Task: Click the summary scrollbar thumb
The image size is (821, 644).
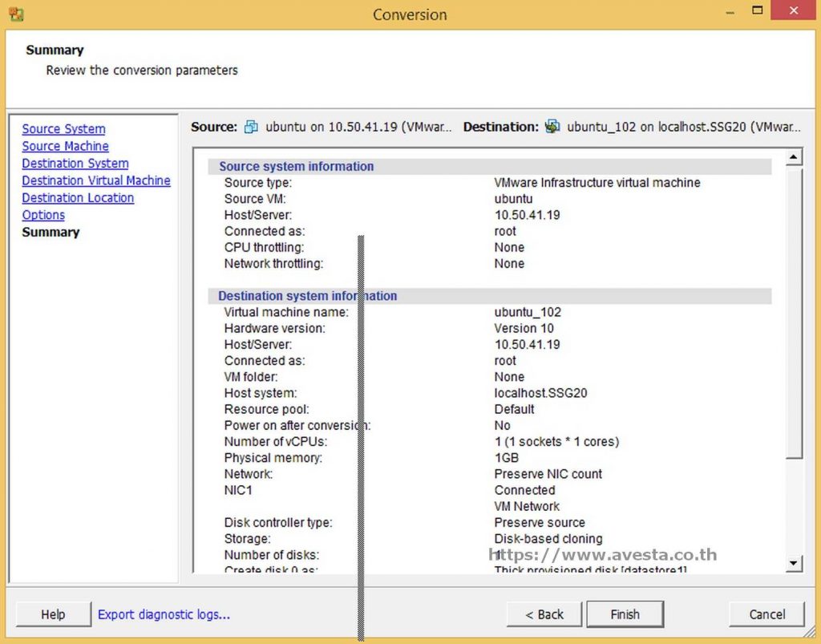Action: tap(794, 313)
